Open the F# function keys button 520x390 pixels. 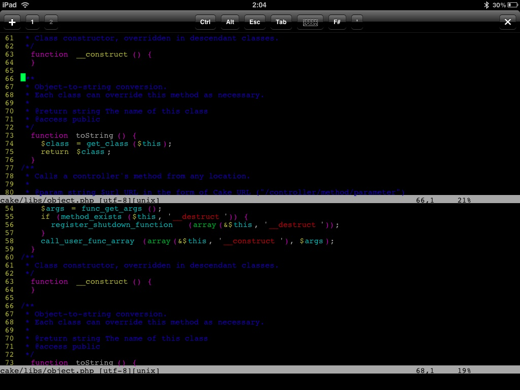[337, 22]
